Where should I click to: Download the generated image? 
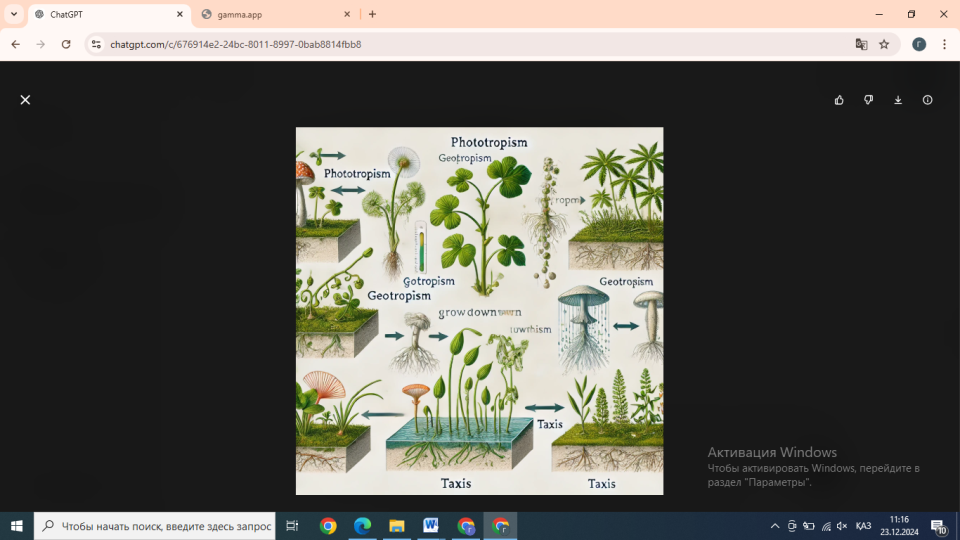(898, 100)
